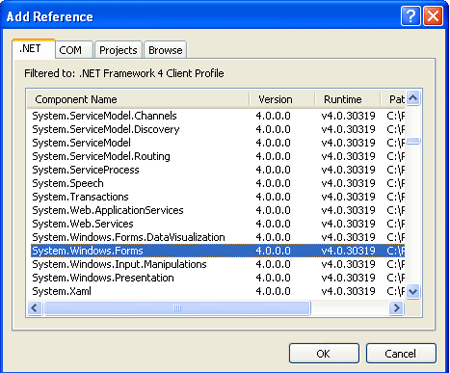The image size is (450, 373).
Task: Click version 4.0.0.0 of System.Speech
Action: point(273,183)
